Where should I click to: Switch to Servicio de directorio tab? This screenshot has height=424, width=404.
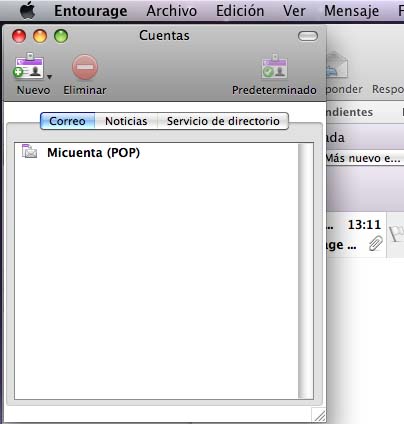point(223,121)
